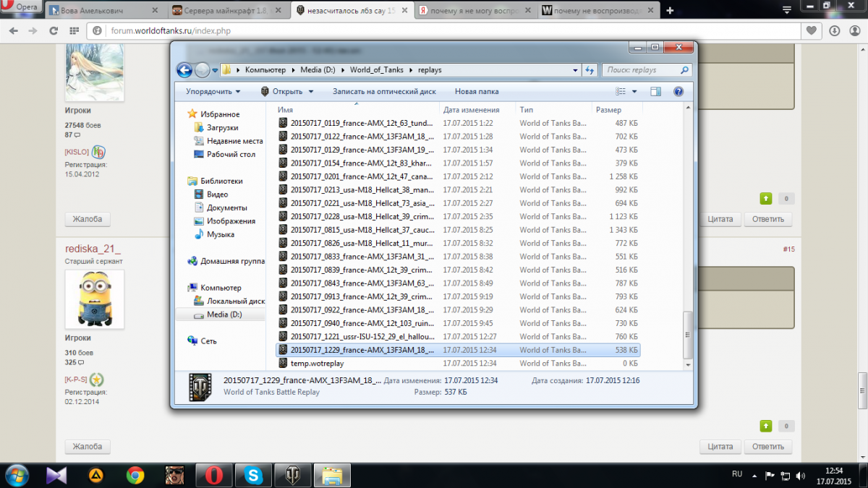The image size is (868, 488).
Task: Click Opera browser back arrow
Action: [13, 31]
